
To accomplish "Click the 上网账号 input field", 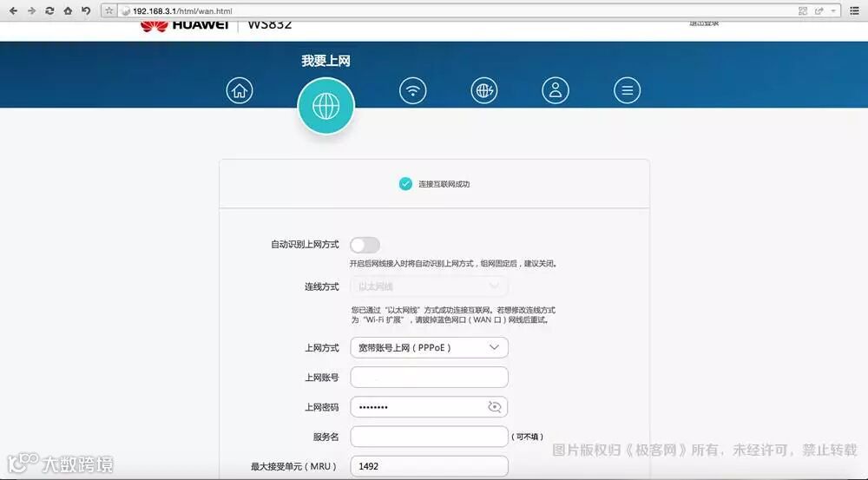I will 429,377.
